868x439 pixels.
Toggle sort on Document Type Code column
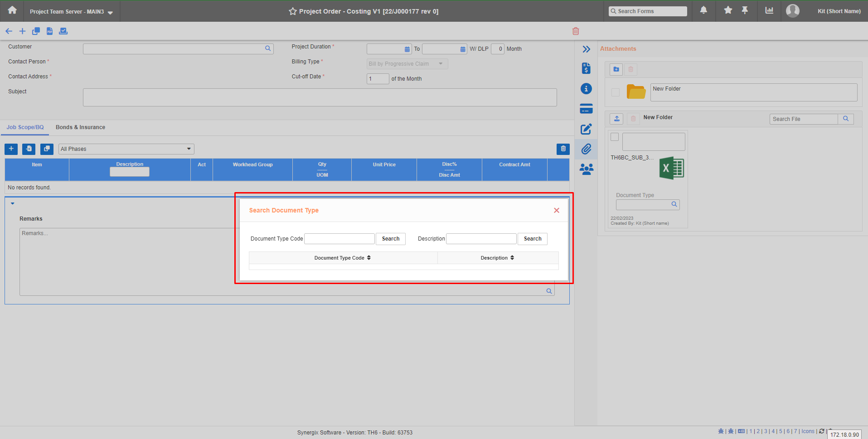coord(369,257)
